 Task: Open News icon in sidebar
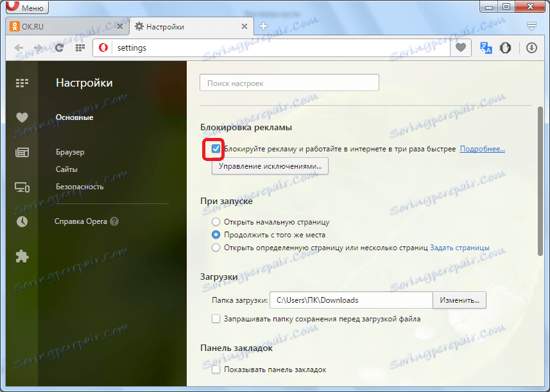tap(22, 152)
